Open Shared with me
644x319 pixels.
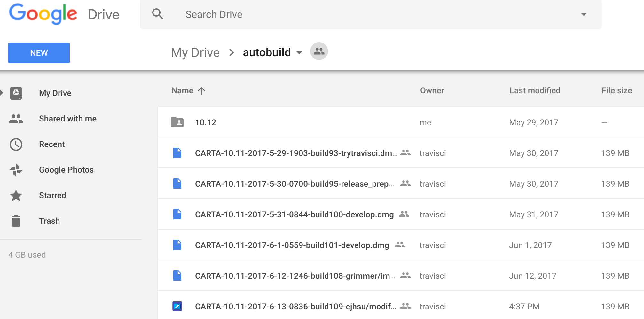[x=68, y=119]
